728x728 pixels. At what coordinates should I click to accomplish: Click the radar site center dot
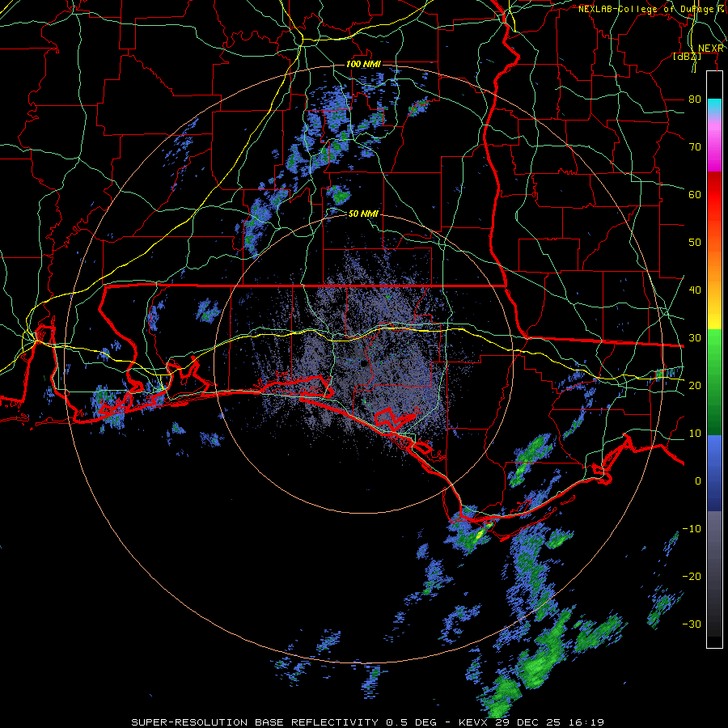(x=363, y=364)
